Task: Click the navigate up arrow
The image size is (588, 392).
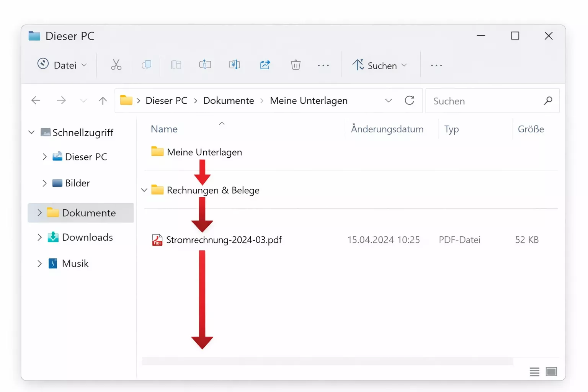Action: coord(103,100)
